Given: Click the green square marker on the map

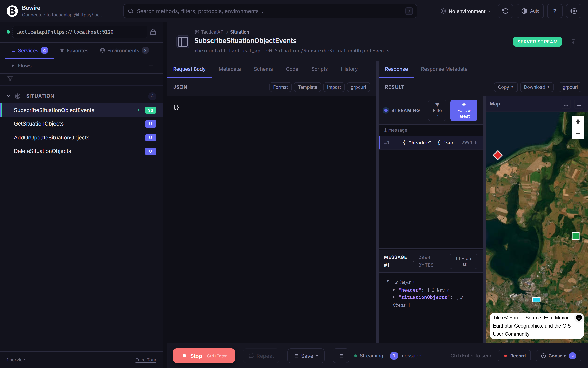Looking at the screenshot, I should tap(576, 236).
